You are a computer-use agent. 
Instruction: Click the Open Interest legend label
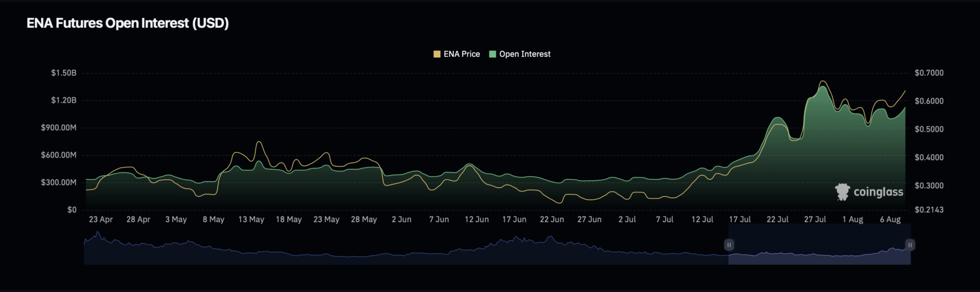pos(525,54)
